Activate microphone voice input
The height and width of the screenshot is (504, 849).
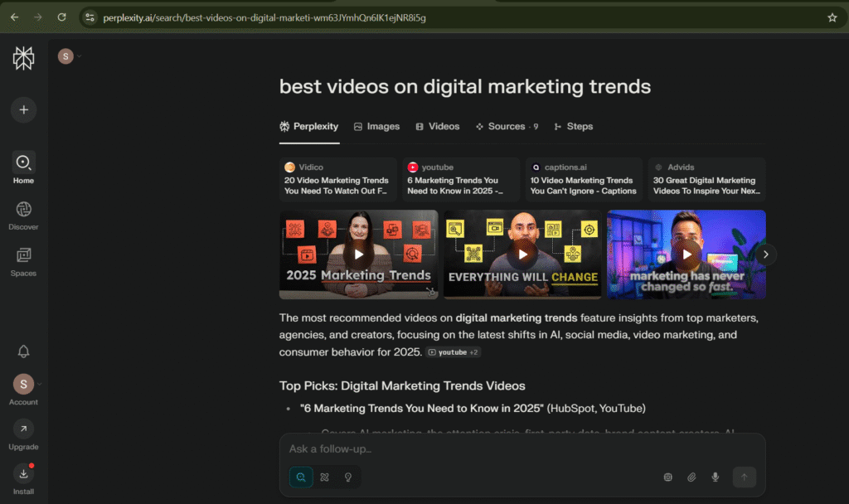click(x=715, y=477)
